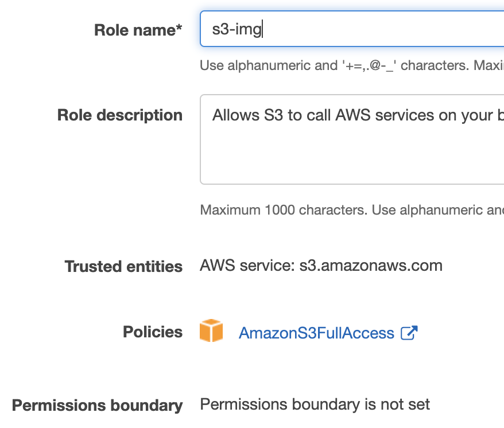The width and height of the screenshot is (504, 428).
Task: Click the 'Trusted entities' label
Action: click(x=123, y=267)
